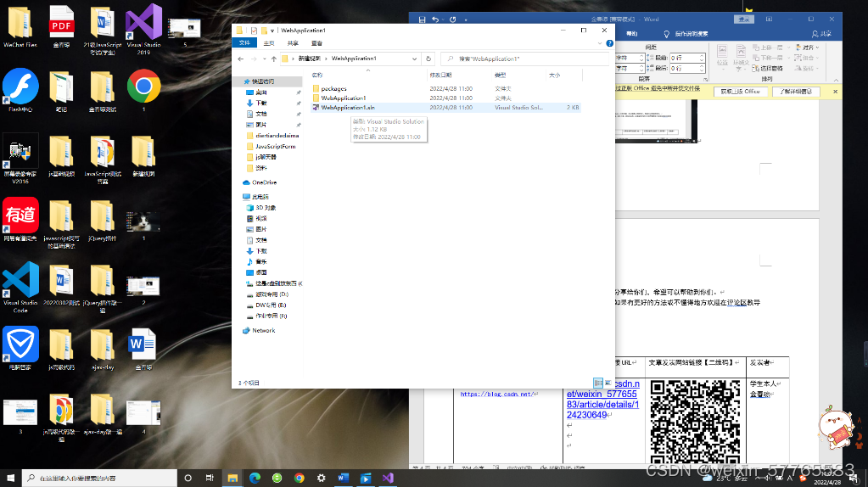Collapse the Word ribbon
The height and width of the screenshot is (487, 868).
point(836,81)
